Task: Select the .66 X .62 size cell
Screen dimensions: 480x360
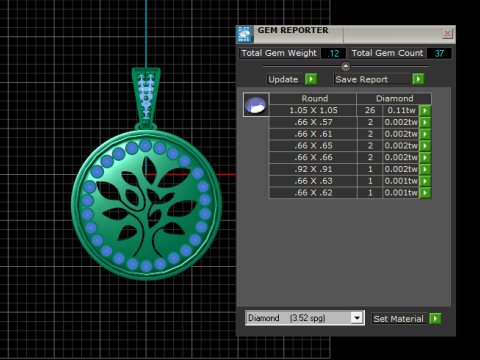Action: pos(313,193)
